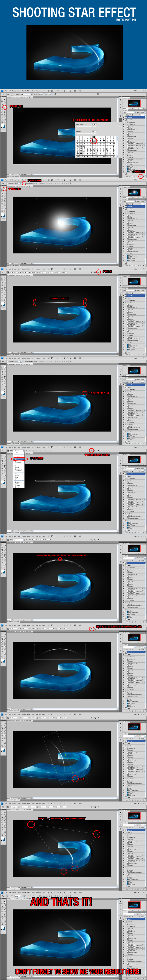Image resolution: width=147 pixels, height=980 pixels.
Task: Choose the highlighted Arc warp style
Action: pos(19,459)
